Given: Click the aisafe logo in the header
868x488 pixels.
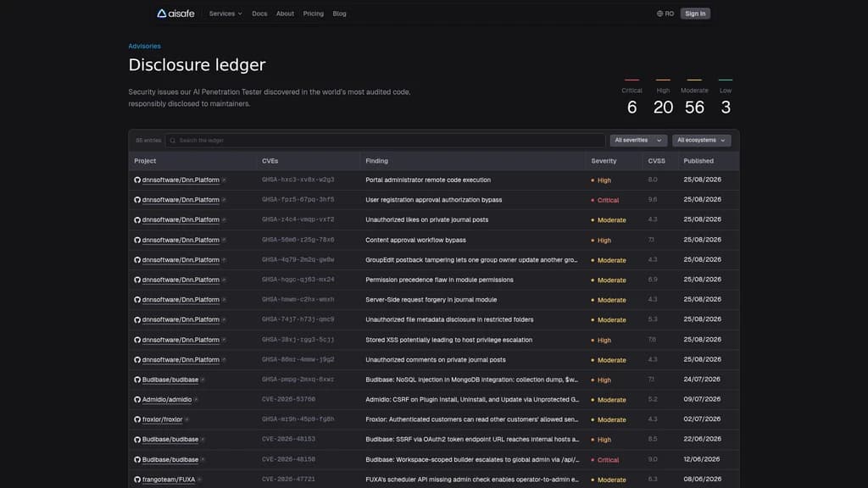Looking at the screenshot, I should coord(175,14).
